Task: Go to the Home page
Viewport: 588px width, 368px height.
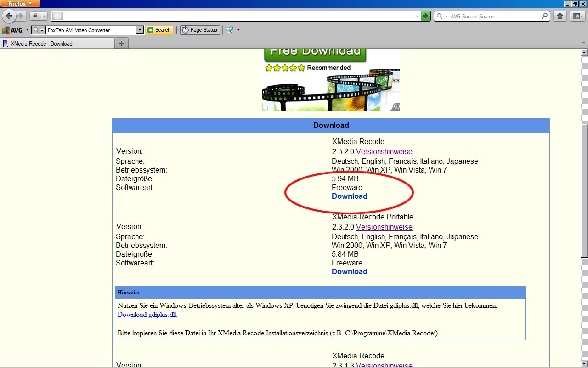Action: click(x=560, y=16)
